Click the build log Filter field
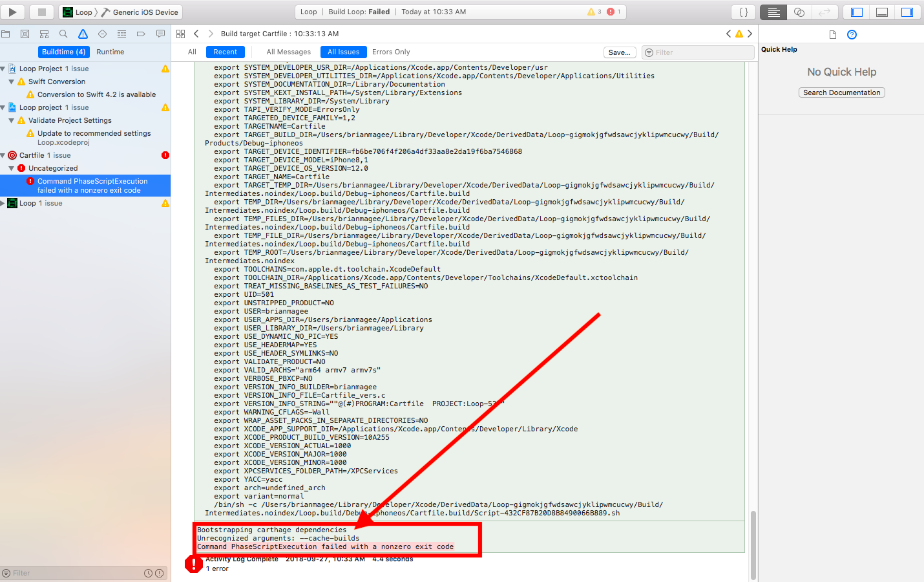924x582 pixels. [x=698, y=52]
